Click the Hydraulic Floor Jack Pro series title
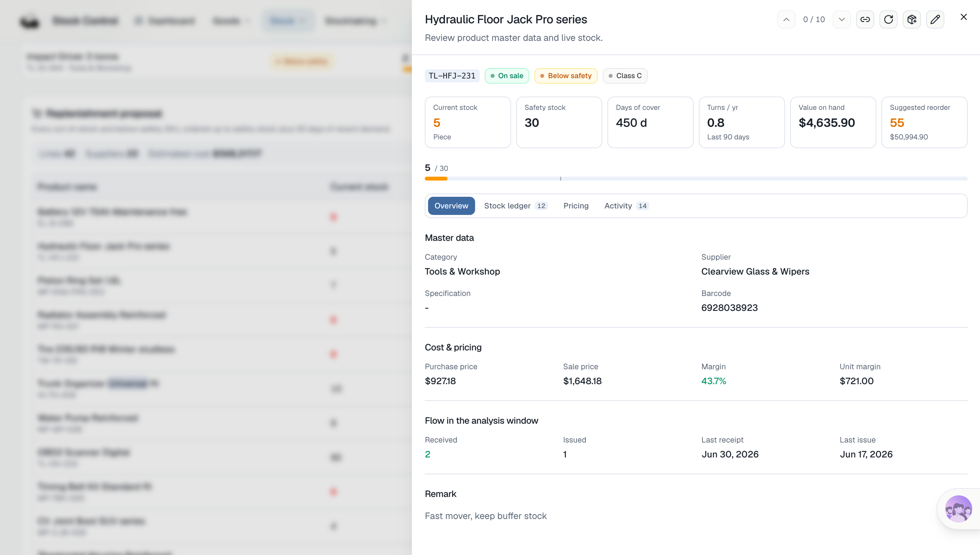 click(x=506, y=19)
